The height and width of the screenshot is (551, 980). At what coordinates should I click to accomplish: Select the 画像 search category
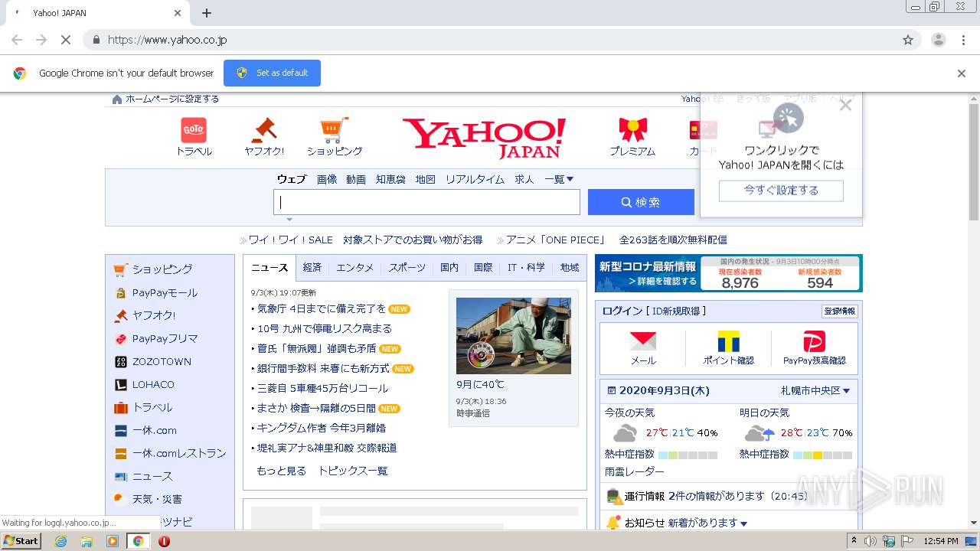(327, 179)
